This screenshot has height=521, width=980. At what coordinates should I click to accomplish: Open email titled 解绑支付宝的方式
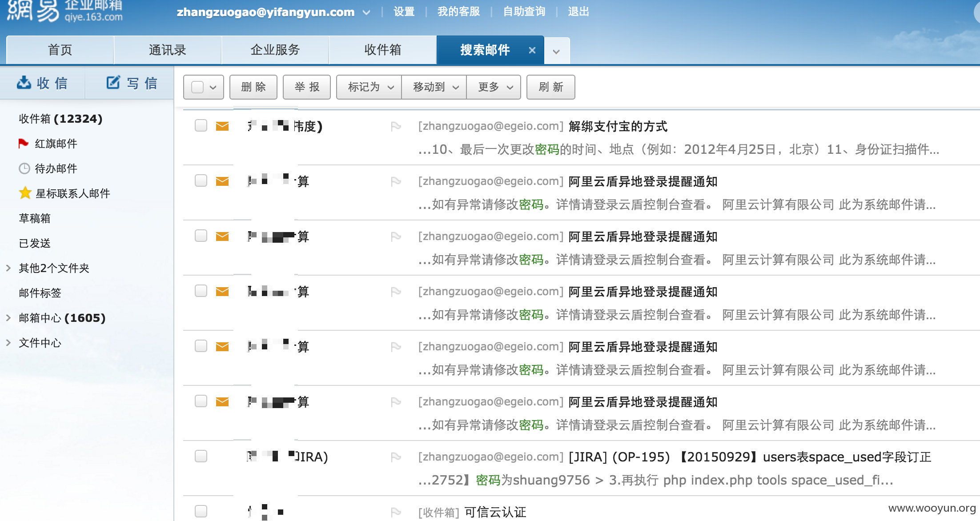pyautogui.click(x=618, y=126)
